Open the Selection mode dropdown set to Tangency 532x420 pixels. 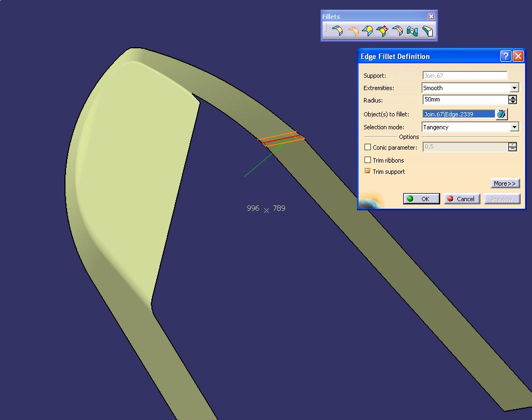pos(514,127)
